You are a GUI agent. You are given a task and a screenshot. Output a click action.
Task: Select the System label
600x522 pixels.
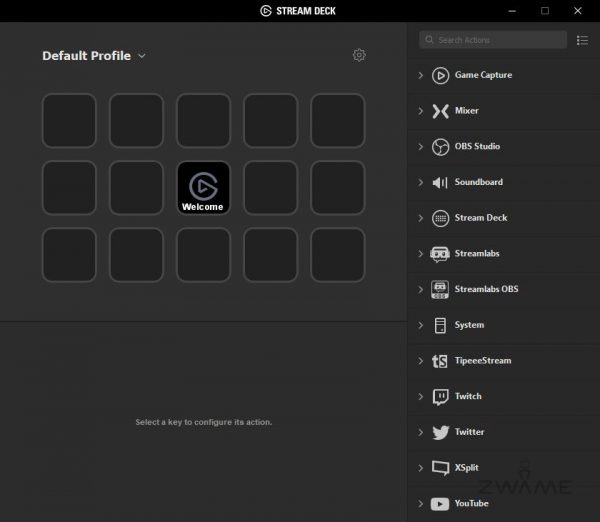(x=469, y=325)
